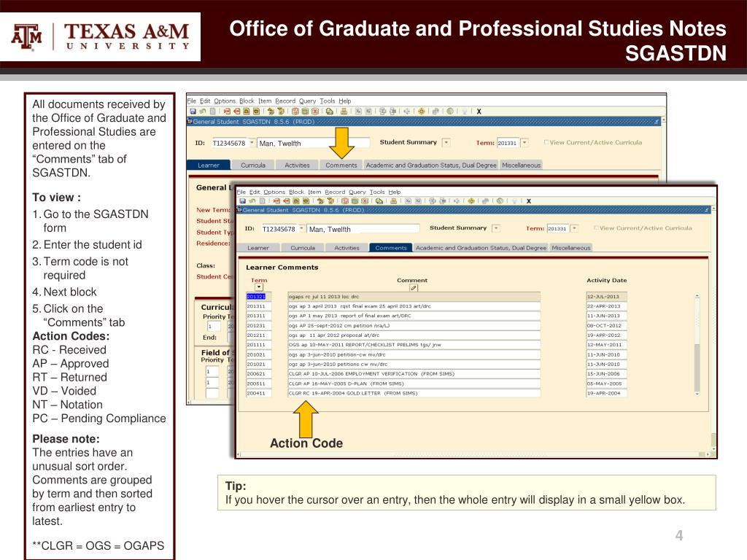This screenshot has width=747, height=560.
Task: Click comment 'CLGR RC 19-APR-2004 GOLD LETTER'
Action: 414,393
